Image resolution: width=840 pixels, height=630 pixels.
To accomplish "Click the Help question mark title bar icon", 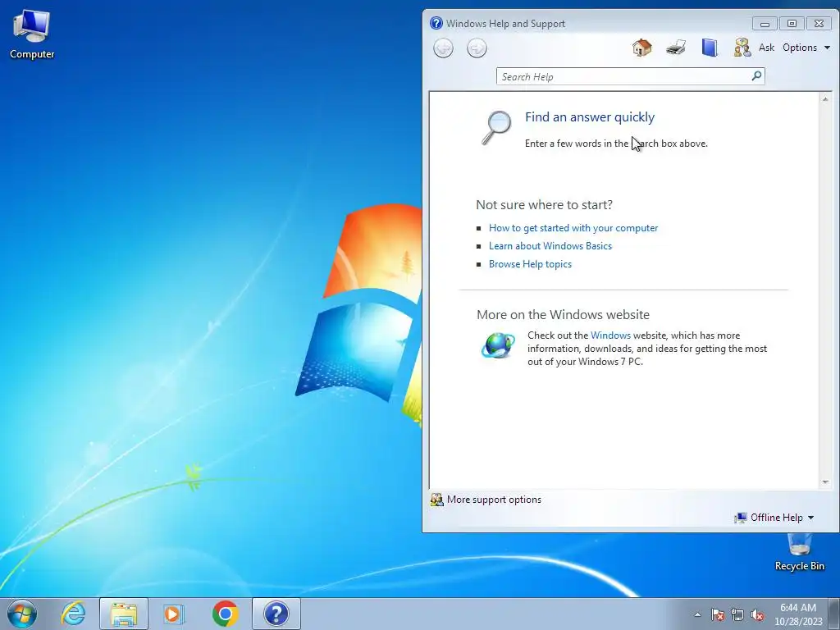I will point(436,23).
